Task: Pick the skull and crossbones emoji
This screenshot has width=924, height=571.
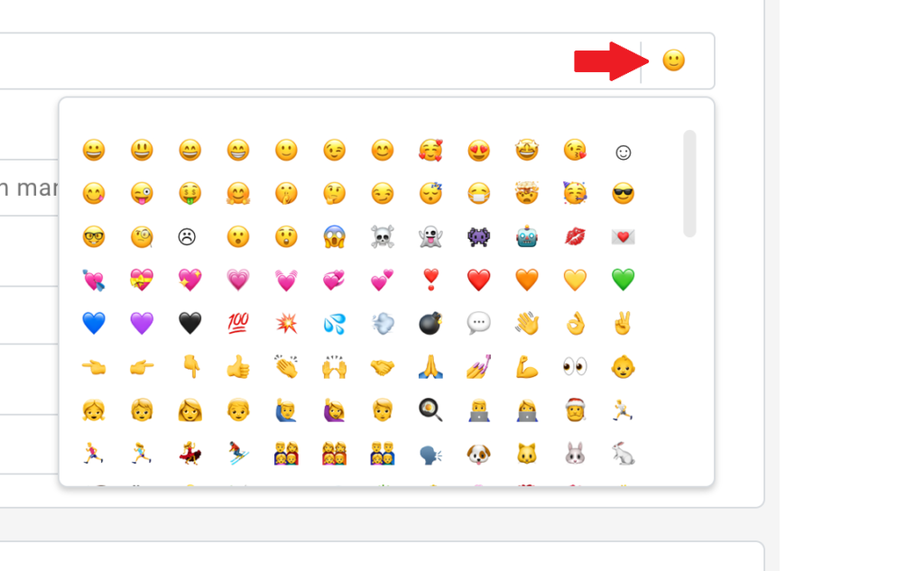Action: [382, 237]
